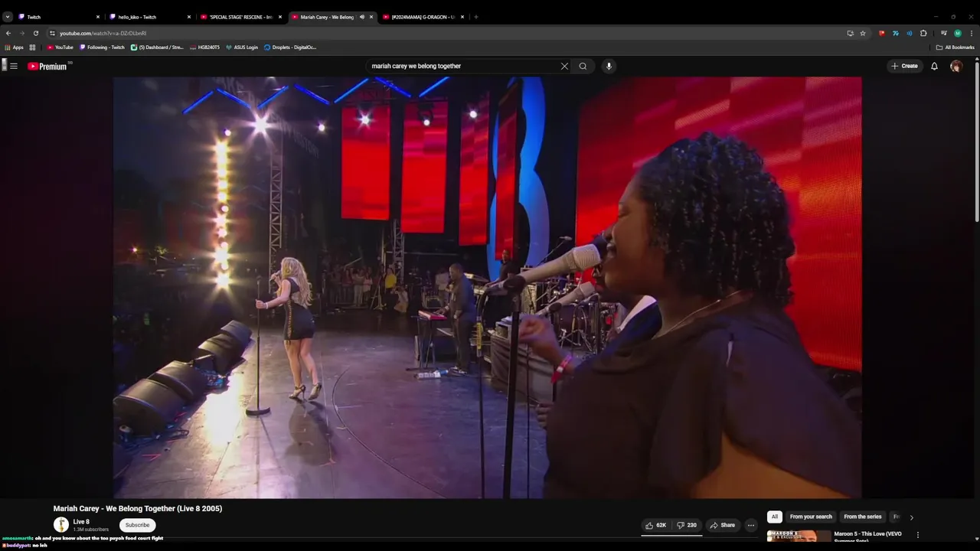The image size is (980, 551).
Task: Open the HG8240T5 bookmark
Action: [204, 47]
